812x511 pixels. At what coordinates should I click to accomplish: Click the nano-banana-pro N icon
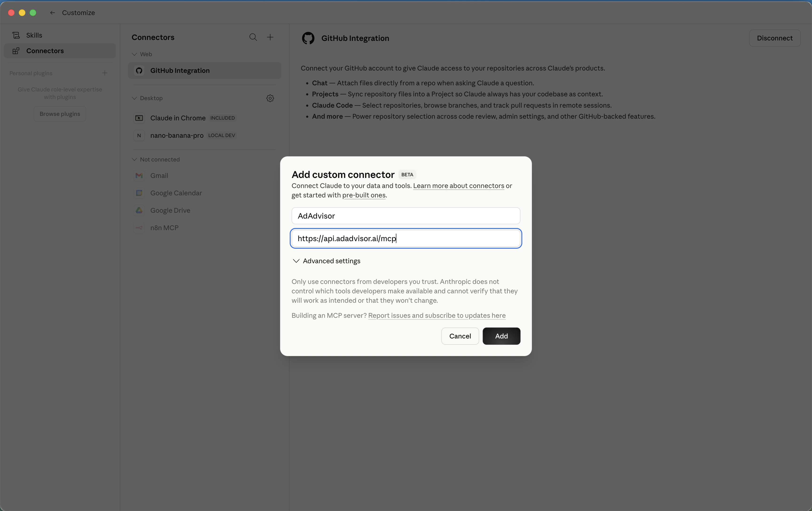[x=139, y=135]
